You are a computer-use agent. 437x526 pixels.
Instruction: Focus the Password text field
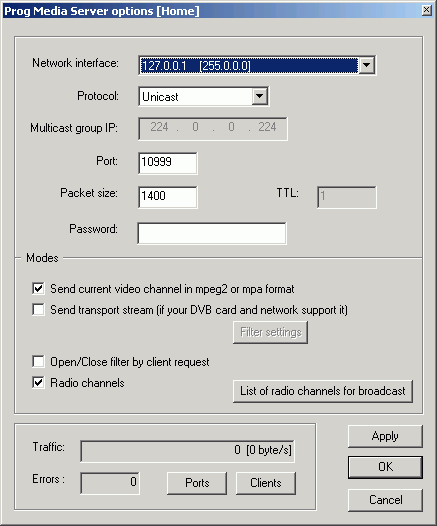(x=212, y=233)
